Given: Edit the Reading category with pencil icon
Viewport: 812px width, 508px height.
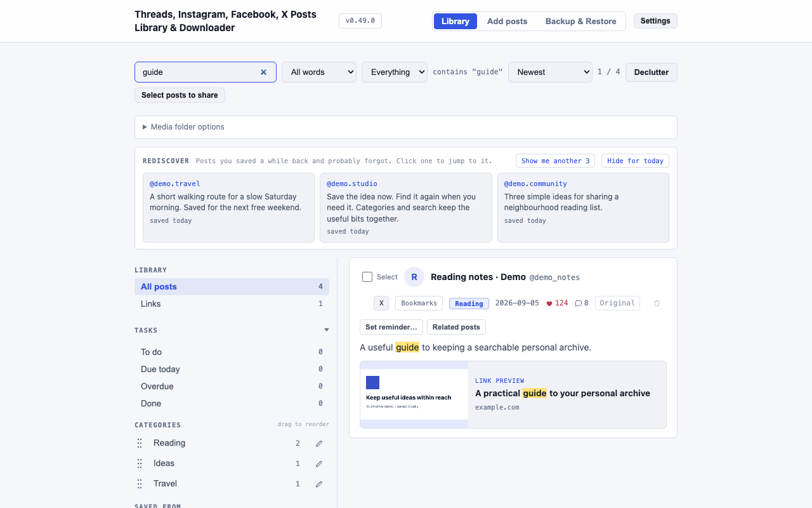Looking at the screenshot, I should coord(319,443).
